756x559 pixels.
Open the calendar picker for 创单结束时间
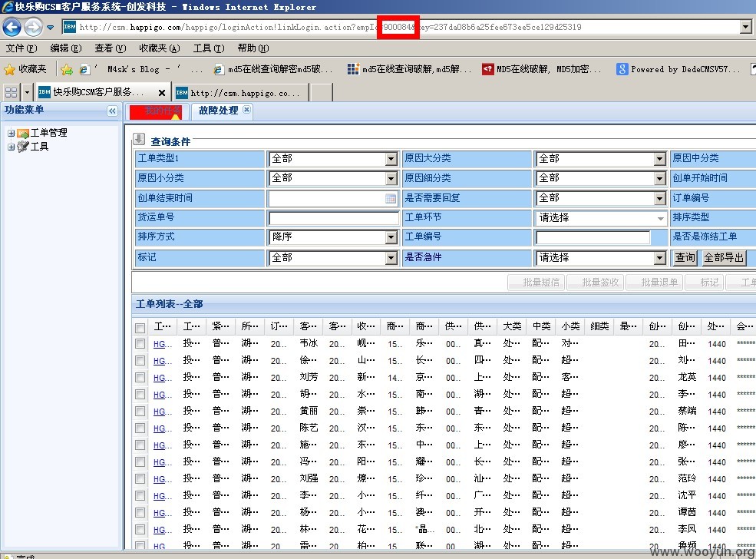click(x=391, y=198)
